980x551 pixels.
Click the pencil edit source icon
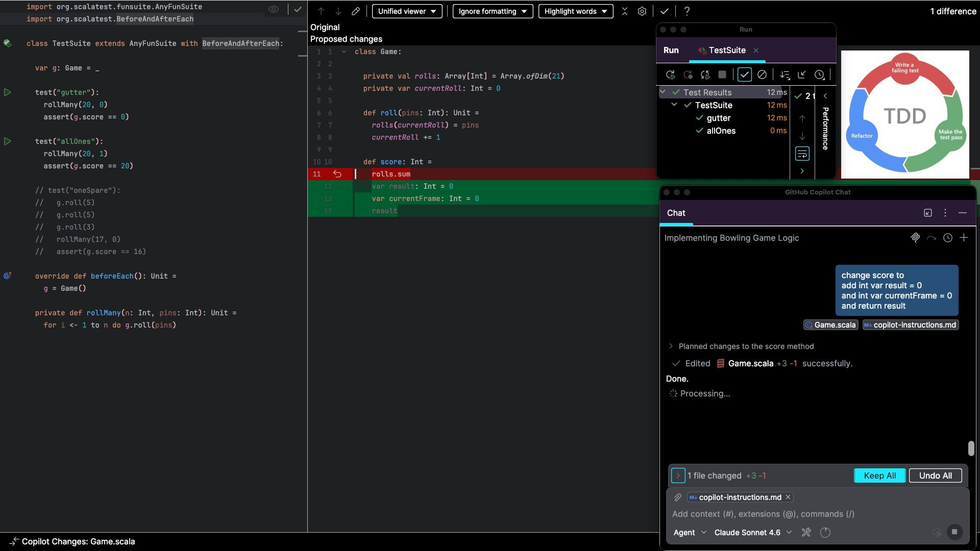[x=356, y=11]
